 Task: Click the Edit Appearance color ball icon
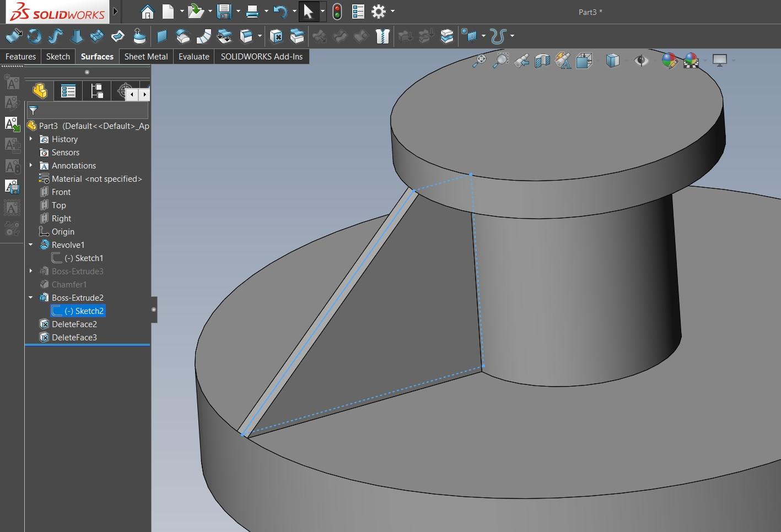(x=669, y=61)
